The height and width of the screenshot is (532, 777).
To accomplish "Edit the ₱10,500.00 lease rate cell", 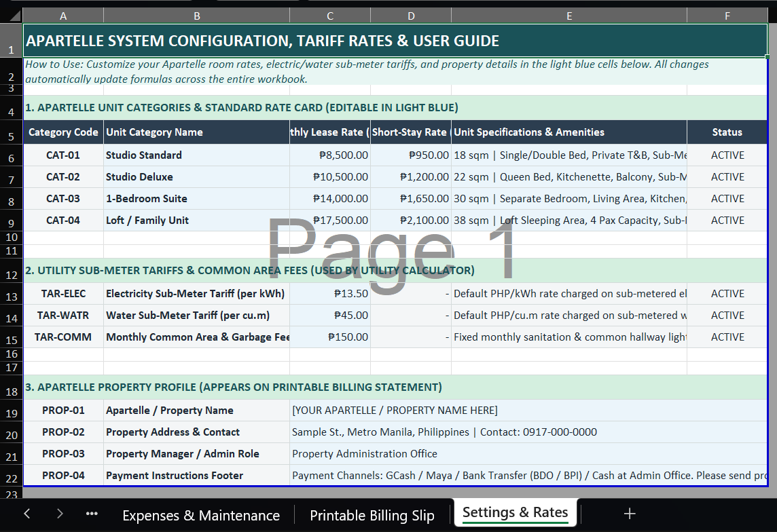I will pos(330,176).
